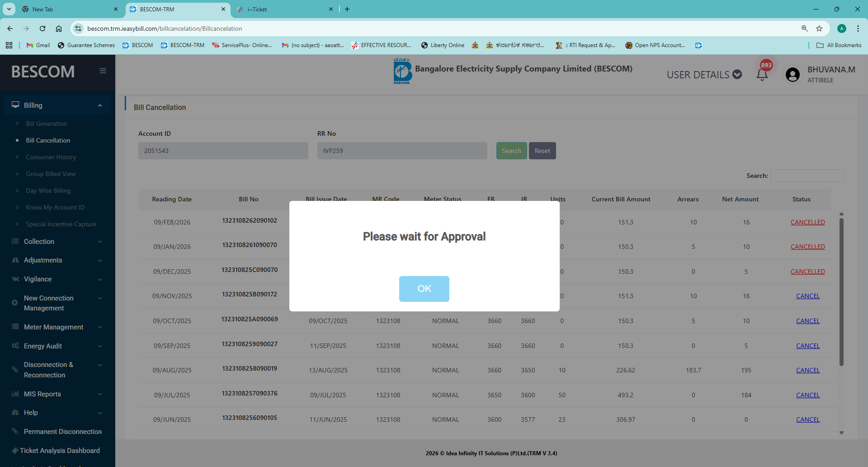Switch to the New Tab browser tab
The width and height of the screenshot is (868, 467).
[x=70, y=9]
